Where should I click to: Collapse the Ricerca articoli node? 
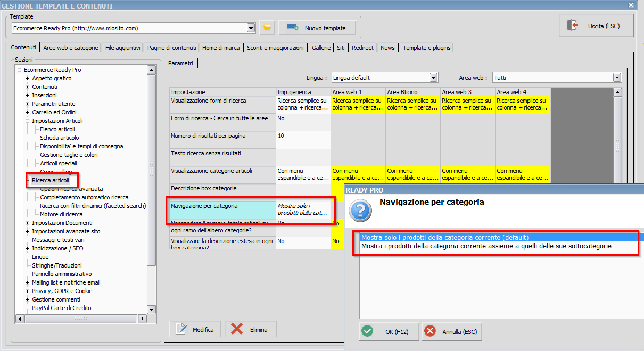tap(28, 180)
